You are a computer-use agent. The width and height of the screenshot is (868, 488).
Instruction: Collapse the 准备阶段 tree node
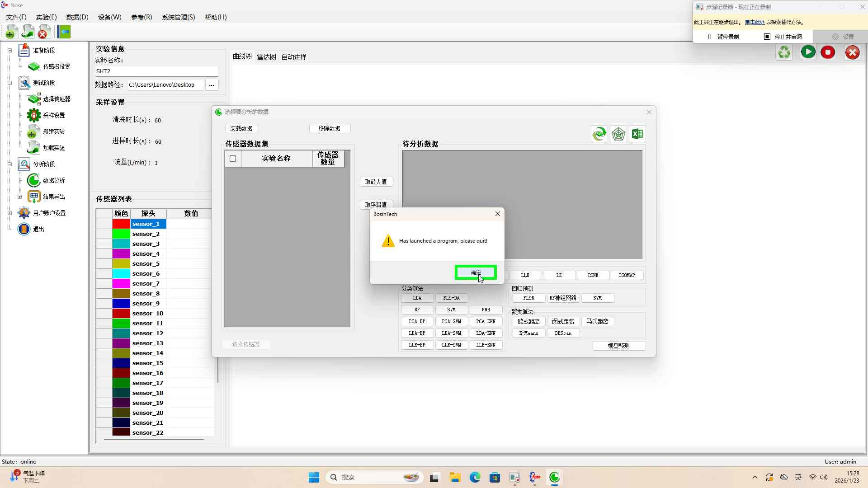click(9, 50)
